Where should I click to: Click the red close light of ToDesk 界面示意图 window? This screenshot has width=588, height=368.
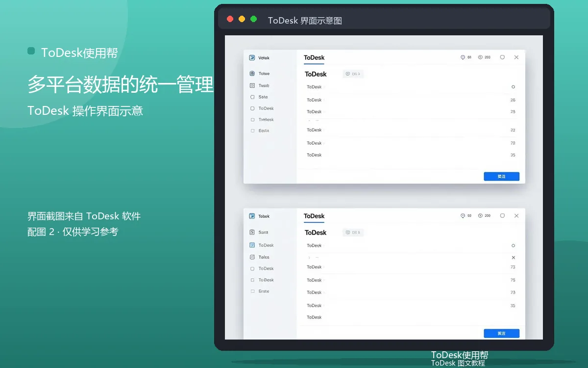(x=230, y=19)
